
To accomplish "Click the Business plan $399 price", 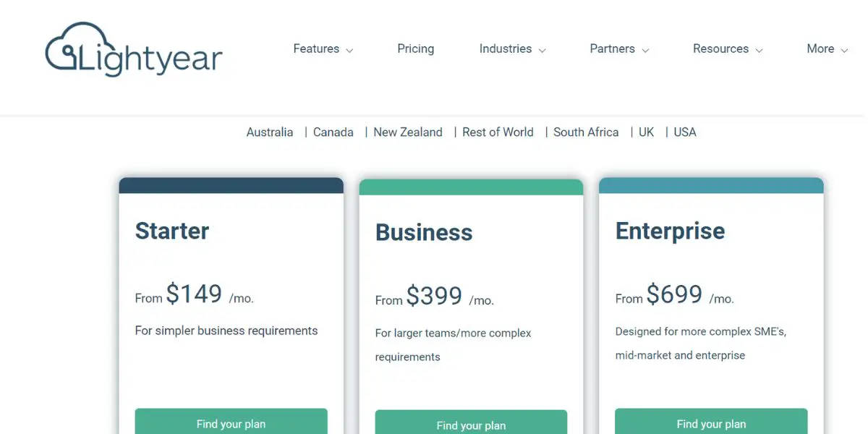I will click(434, 296).
